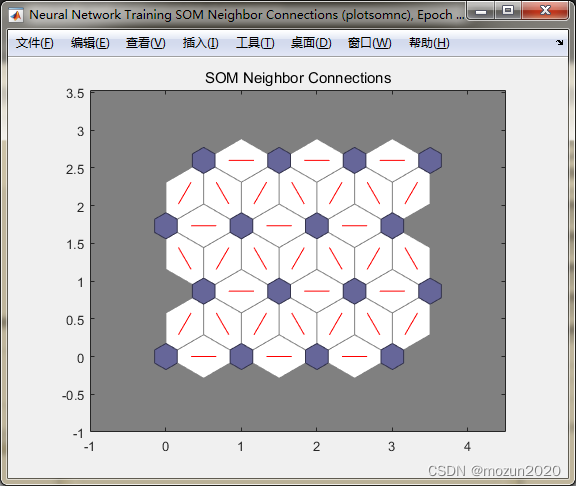Click the y-axis label 3.5
The image size is (576, 486).
tap(75, 93)
